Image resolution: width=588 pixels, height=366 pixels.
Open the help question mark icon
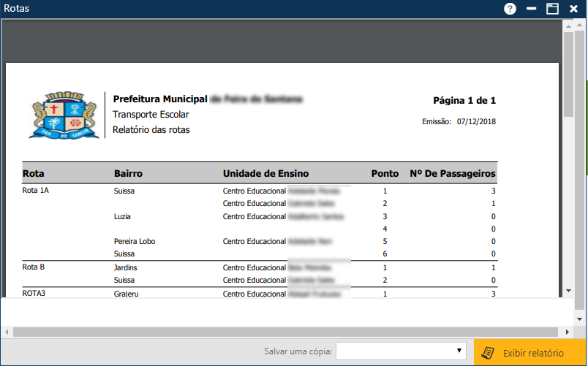510,9
